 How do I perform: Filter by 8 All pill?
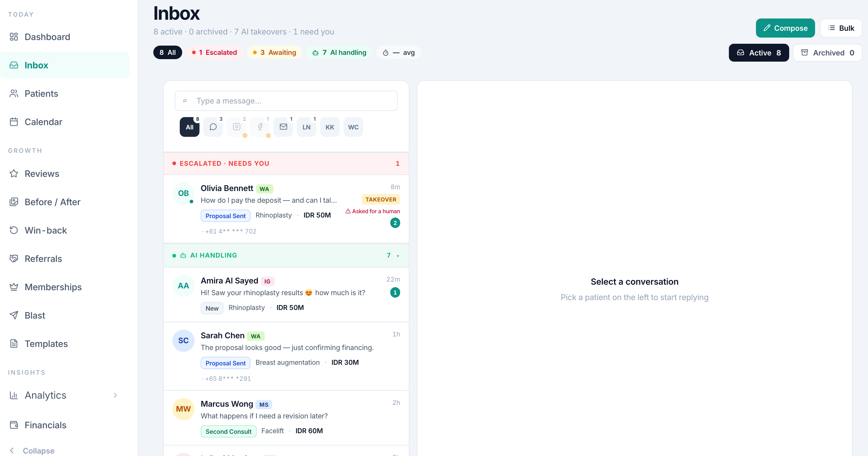click(x=167, y=52)
